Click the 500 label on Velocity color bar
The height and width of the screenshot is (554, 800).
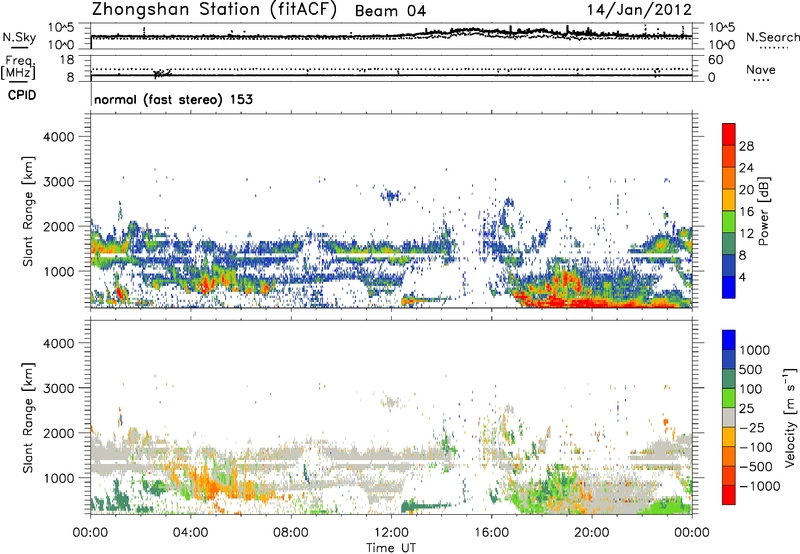[x=751, y=370]
